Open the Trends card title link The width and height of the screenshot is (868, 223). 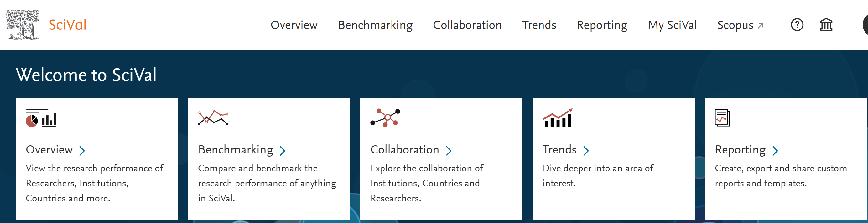click(x=559, y=150)
